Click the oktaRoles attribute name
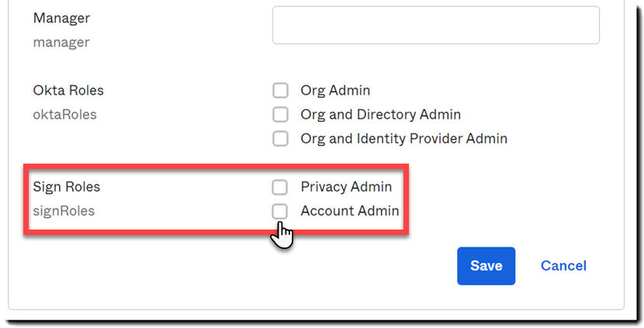This screenshot has width=644, height=328. click(64, 115)
